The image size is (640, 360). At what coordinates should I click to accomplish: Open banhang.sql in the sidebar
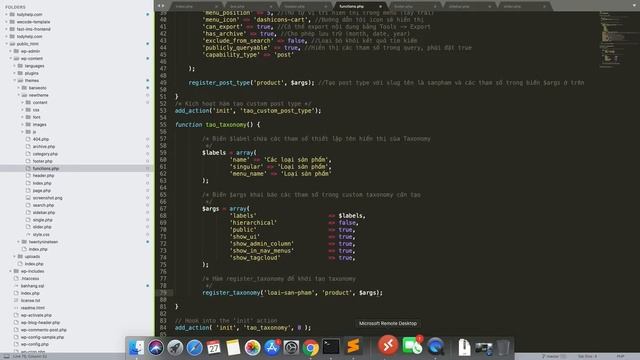tap(32, 286)
